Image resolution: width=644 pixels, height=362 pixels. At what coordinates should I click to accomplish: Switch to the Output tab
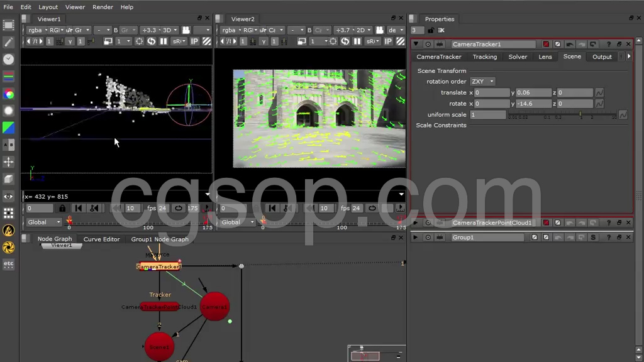[602, 57]
